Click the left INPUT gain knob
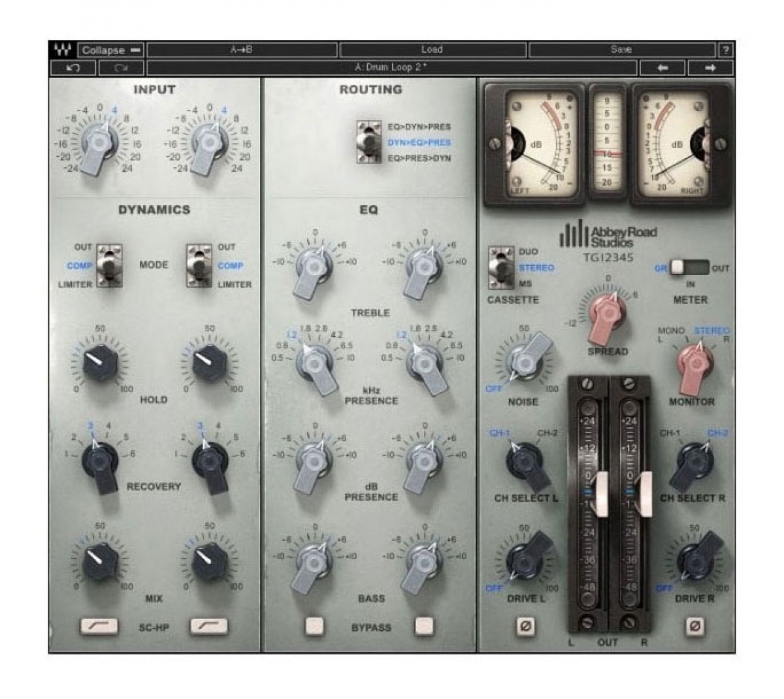Image resolution: width=784 pixels, height=699 pixels. coord(99,144)
